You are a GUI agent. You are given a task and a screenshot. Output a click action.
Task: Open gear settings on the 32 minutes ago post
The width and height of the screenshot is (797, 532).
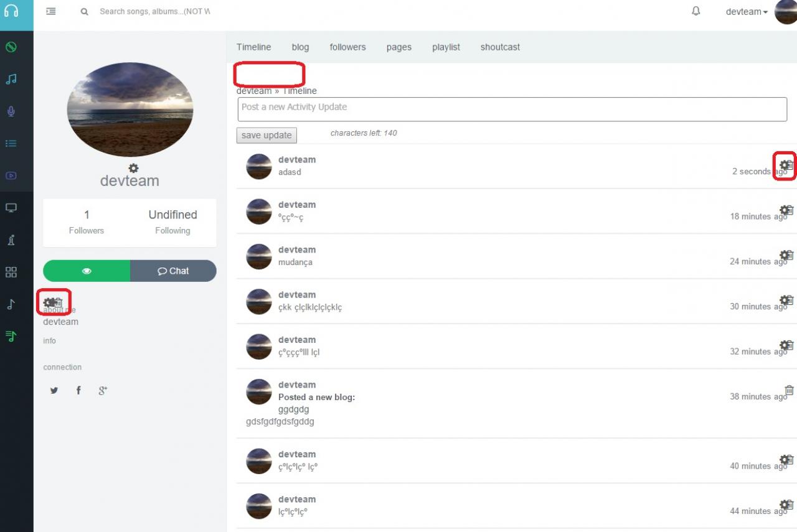point(784,345)
